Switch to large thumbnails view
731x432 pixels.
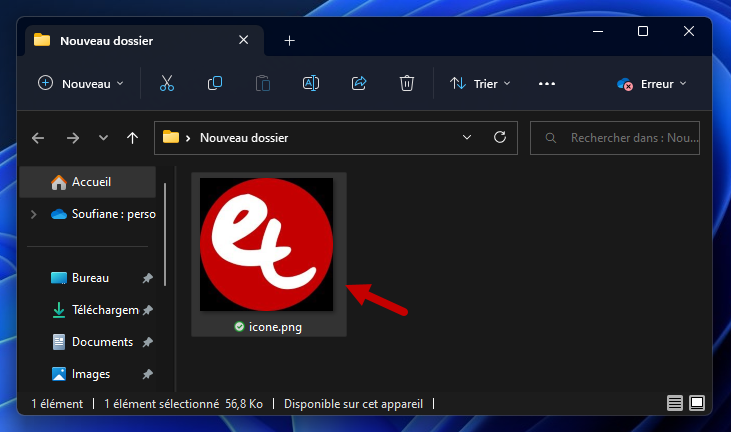(x=697, y=403)
